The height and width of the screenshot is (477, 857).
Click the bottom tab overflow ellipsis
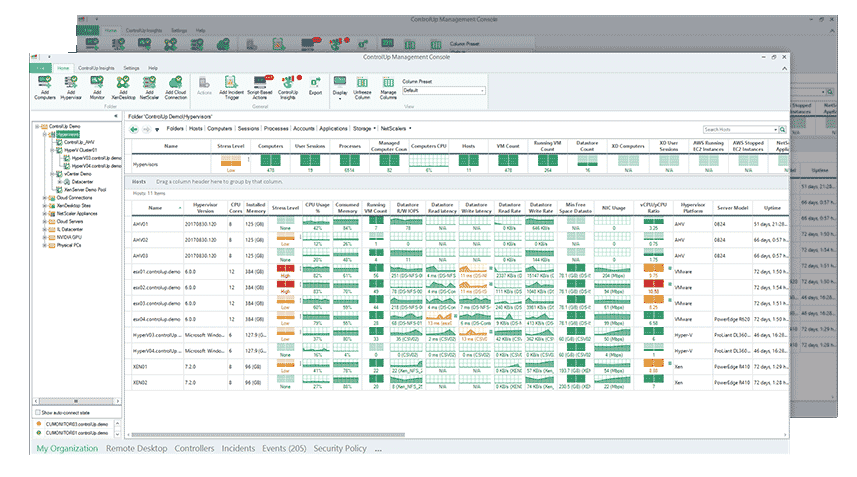click(x=378, y=449)
